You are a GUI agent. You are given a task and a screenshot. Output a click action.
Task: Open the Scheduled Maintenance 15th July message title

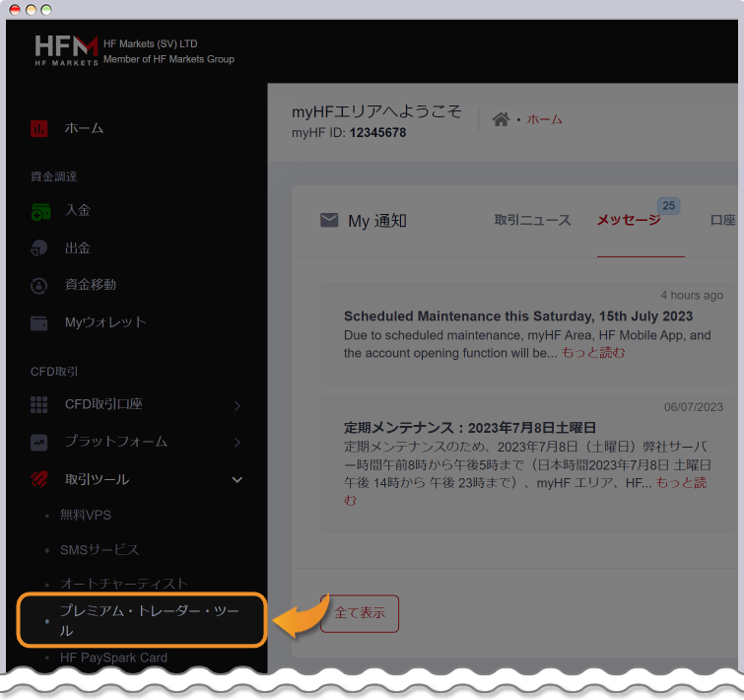tap(518, 316)
